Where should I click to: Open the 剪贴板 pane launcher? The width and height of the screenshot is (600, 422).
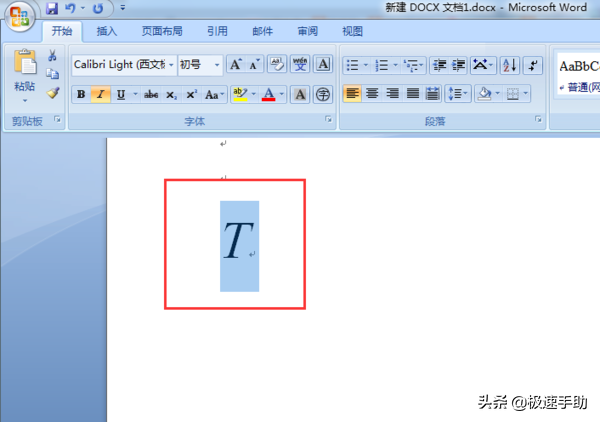pyautogui.click(x=57, y=119)
